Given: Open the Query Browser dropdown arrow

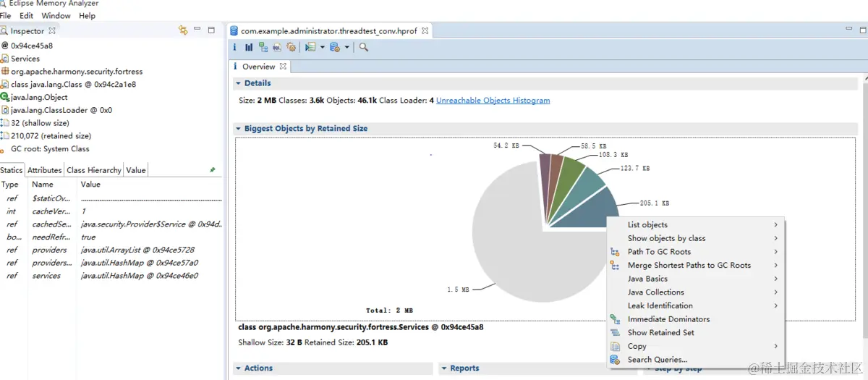Looking at the screenshot, I should (347, 48).
